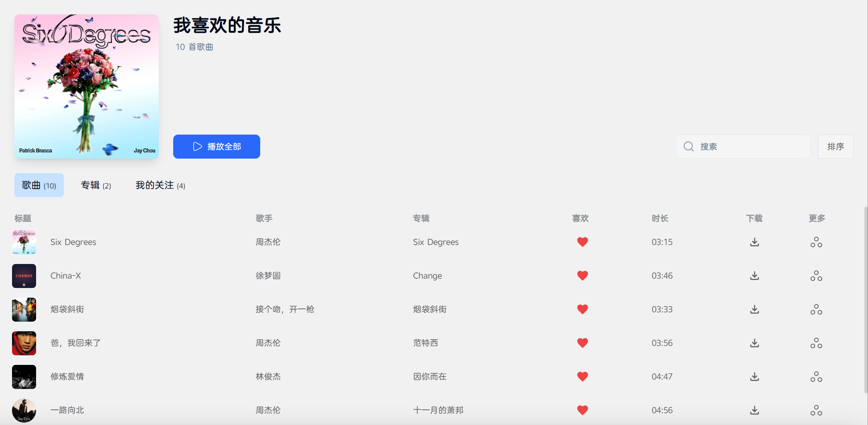
Task: Select the 歌曲 tab
Action: (39, 185)
